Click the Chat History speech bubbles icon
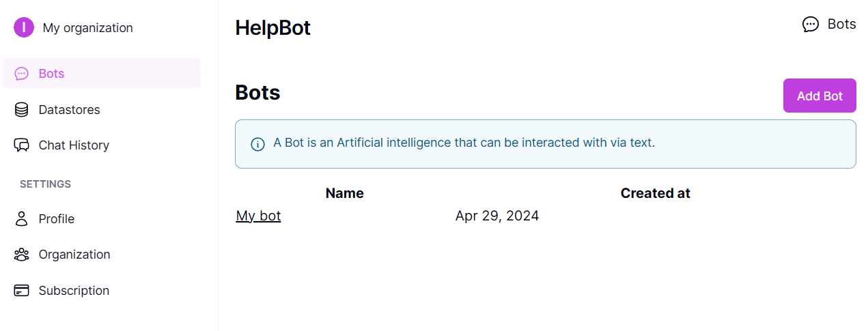868x331 pixels. [22, 145]
